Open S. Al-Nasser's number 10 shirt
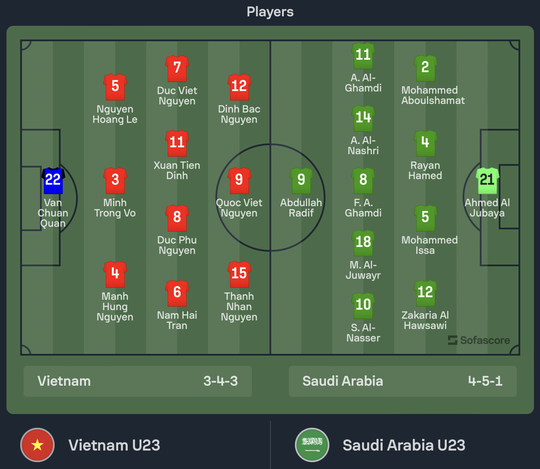Viewport: 540px width, 469px height. [363, 306]
